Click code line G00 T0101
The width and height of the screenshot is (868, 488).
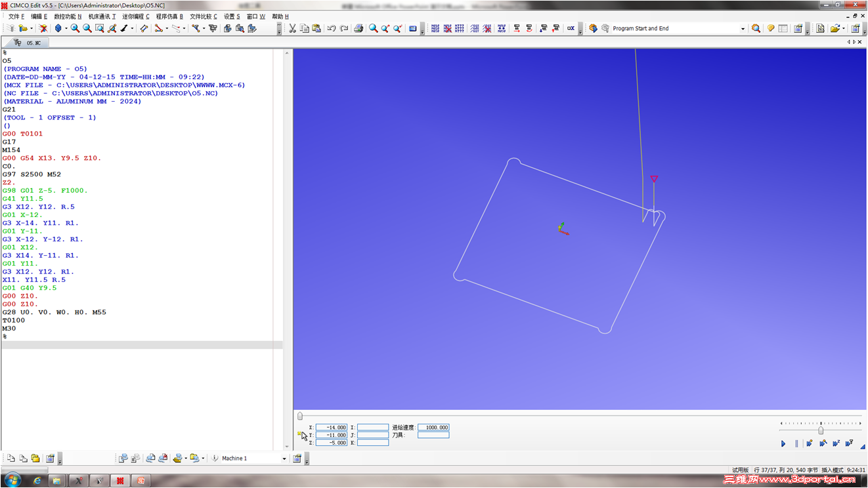tap(22, 134)
